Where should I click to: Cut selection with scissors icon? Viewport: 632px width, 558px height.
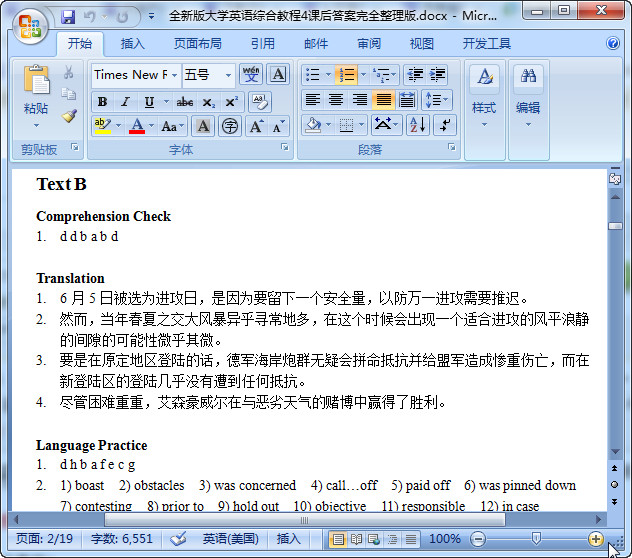click(x=69, y=73)
